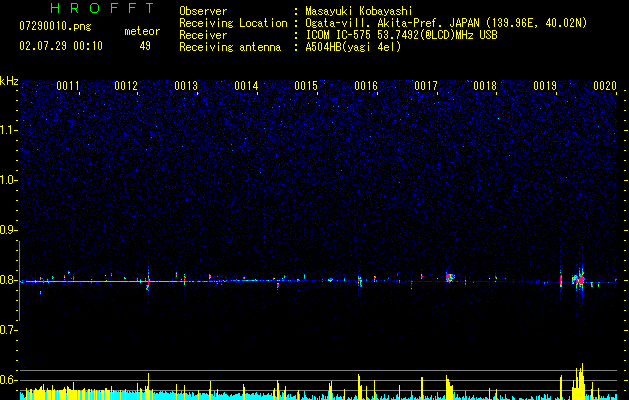Click the Observer label
629x400 pixels.
203,11
